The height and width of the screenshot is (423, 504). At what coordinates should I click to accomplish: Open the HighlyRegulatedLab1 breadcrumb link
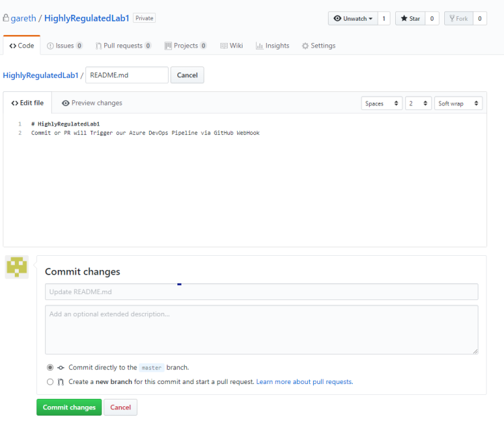pyautogui.click(x=40, y=75)
